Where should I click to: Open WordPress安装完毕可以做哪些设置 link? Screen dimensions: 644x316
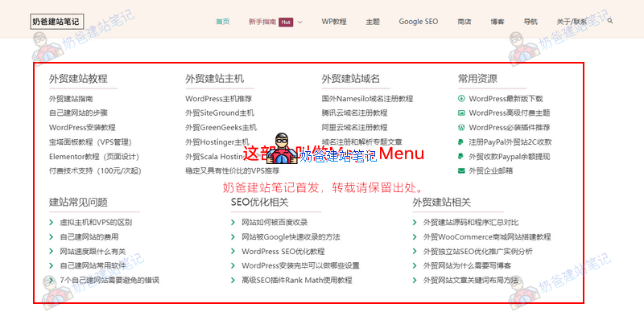pos(300,265)
